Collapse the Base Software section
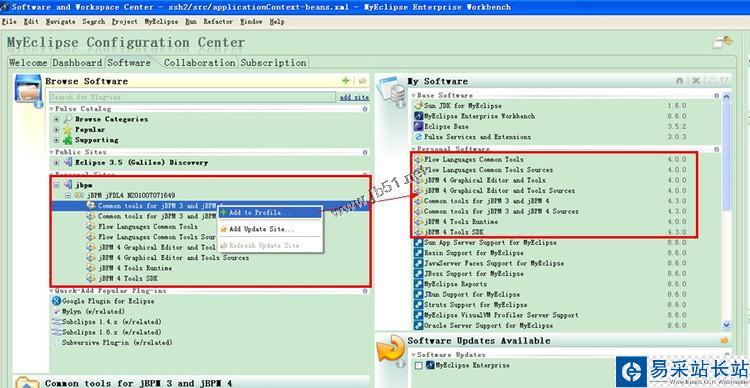The width and height of the screenshot is (750, 388). pyautogui.click(x=414, y=96)
